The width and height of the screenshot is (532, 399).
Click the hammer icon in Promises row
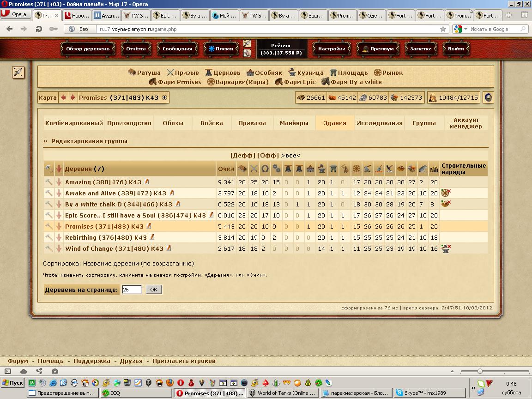point(48,227)
